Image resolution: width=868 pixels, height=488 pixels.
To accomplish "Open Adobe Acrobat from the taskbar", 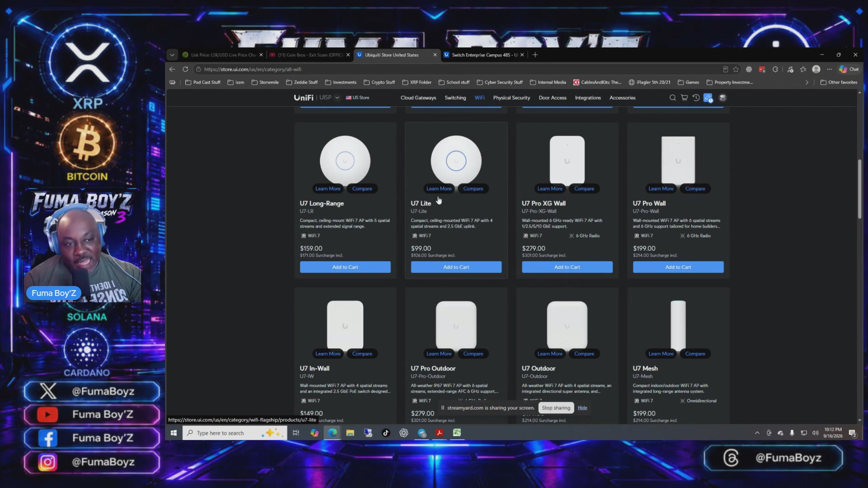I will (439, 433).
